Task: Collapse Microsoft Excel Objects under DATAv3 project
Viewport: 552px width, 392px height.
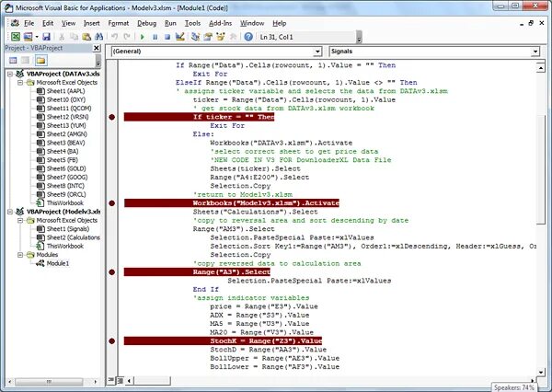Action: 20,83
